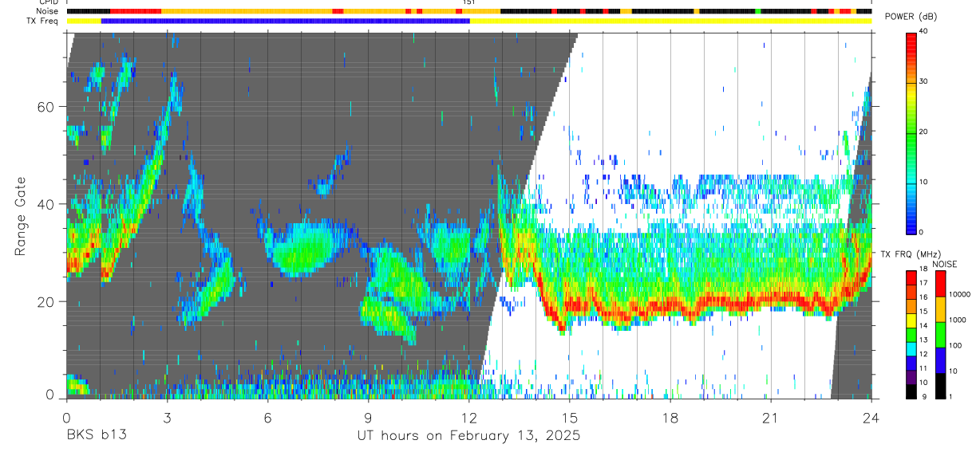The width and height of the screenshot is (980, 452).
Task: Click the 40 label on the power scale
Action: pyautogui.click(x=923, y=31)
